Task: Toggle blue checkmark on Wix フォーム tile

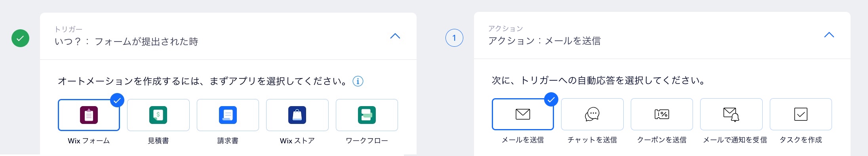Action: tap(117, 100)
